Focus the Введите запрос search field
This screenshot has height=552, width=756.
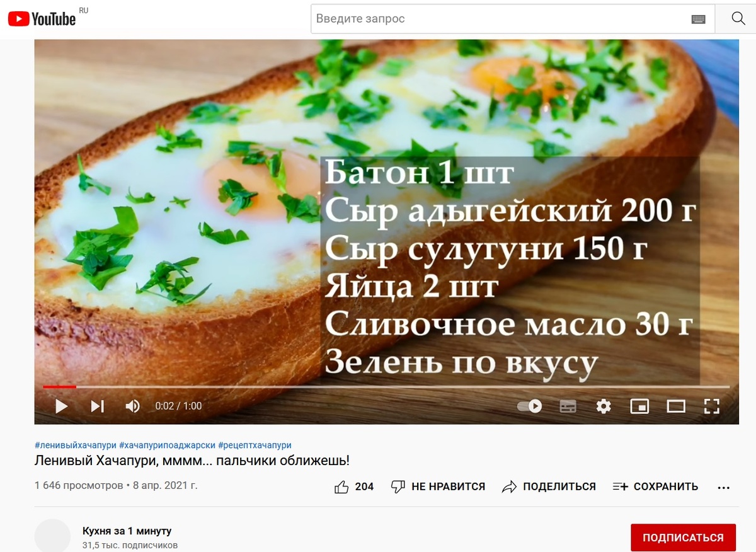501,19
